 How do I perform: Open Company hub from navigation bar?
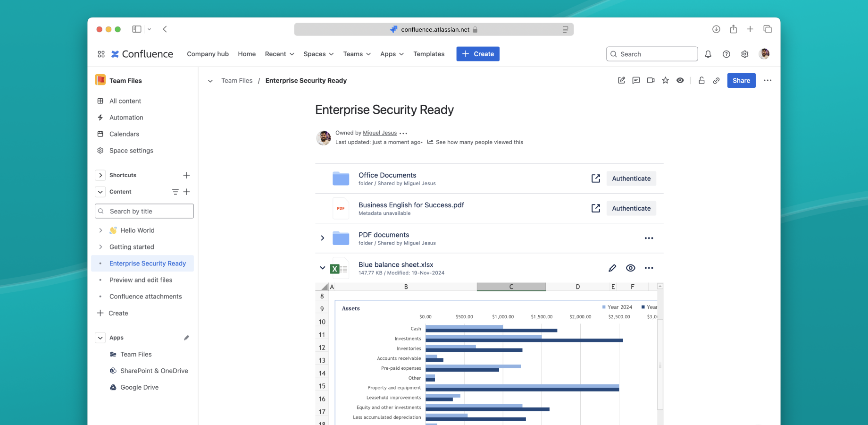208,54
